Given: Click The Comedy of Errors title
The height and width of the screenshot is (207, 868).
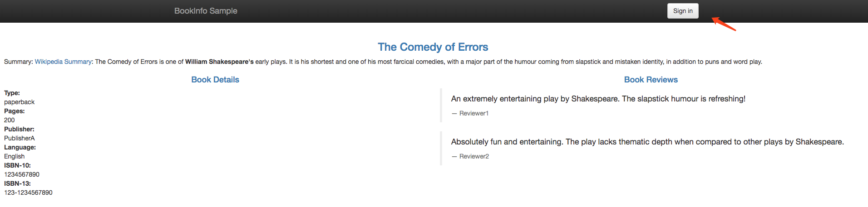Looking at the screenshot, I should (x=433, y=47).
